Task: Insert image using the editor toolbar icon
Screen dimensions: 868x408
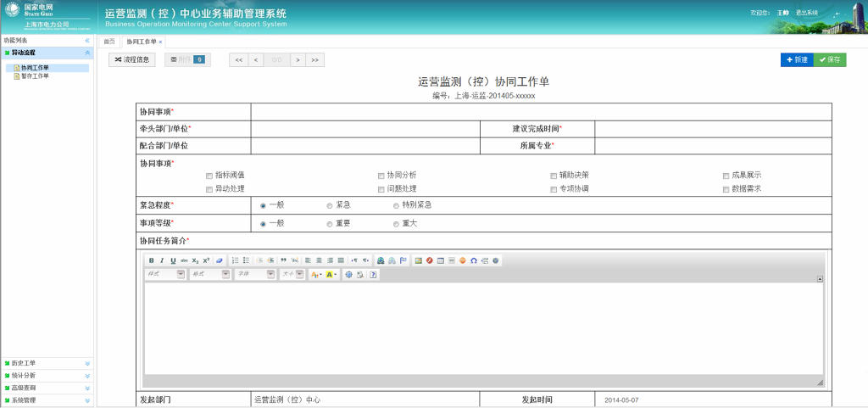Action: [418, 260]
